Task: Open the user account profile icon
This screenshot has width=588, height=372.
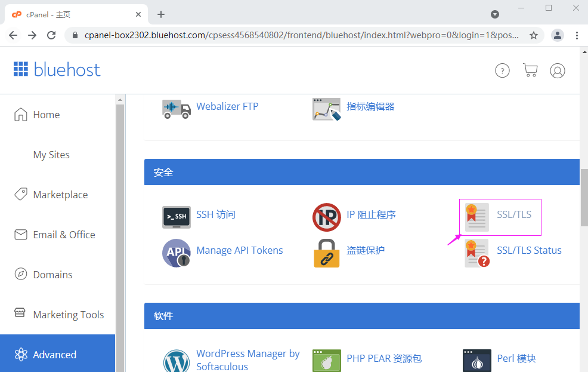Action: click(557, 70)
